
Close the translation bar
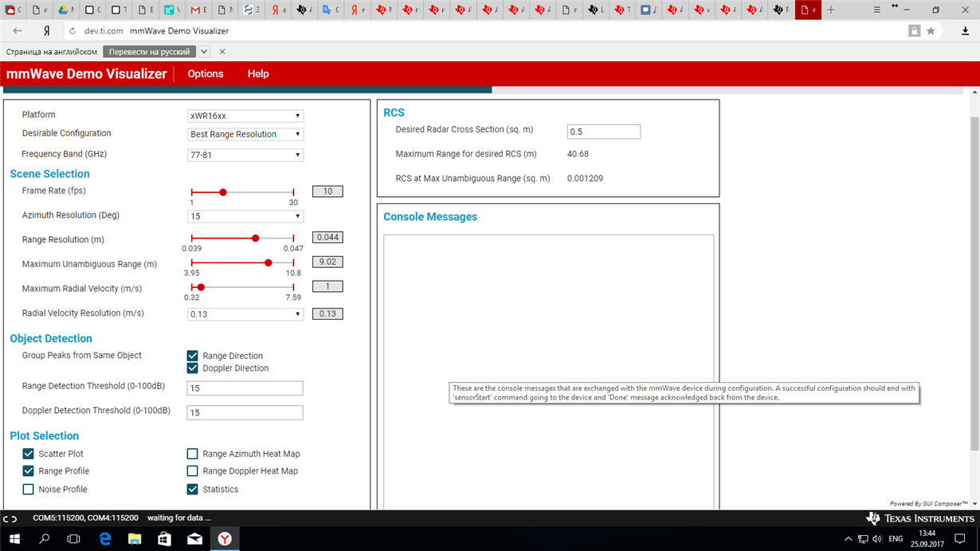click(x=222, y=52)
